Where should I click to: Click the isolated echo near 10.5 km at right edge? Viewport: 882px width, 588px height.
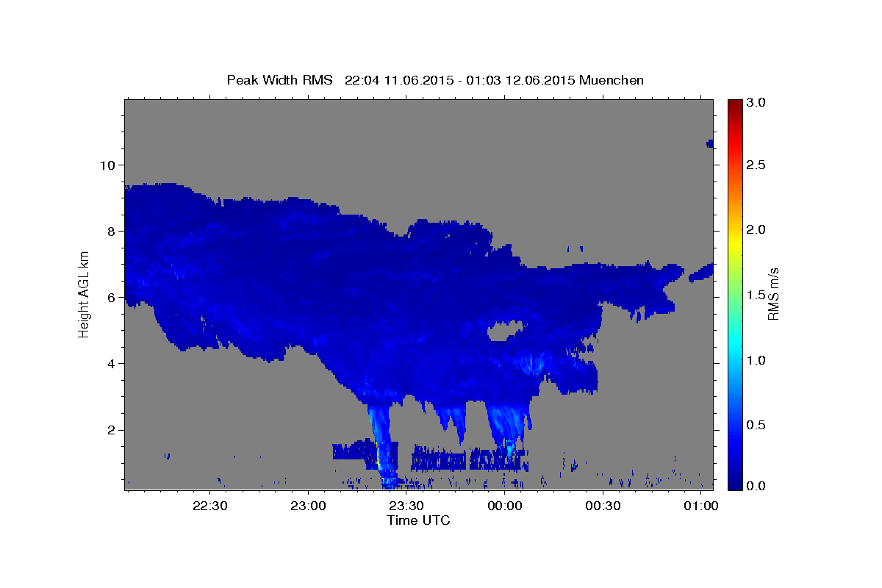coord(710,144)
